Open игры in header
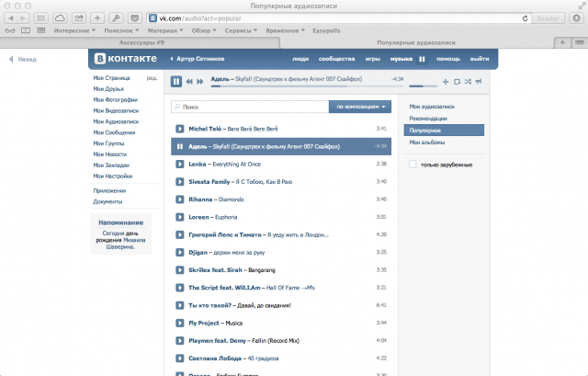Viewport: 588px width, 376px height. [373, 59]
